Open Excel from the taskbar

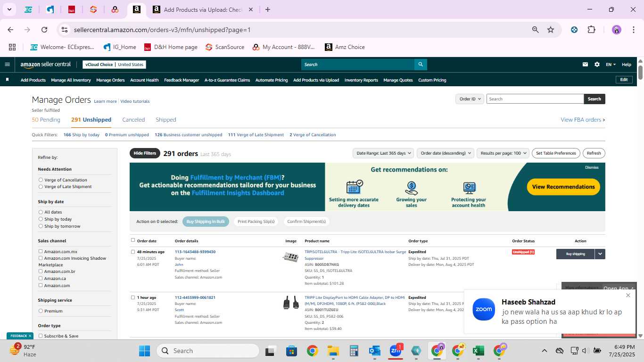click(478, 351)
